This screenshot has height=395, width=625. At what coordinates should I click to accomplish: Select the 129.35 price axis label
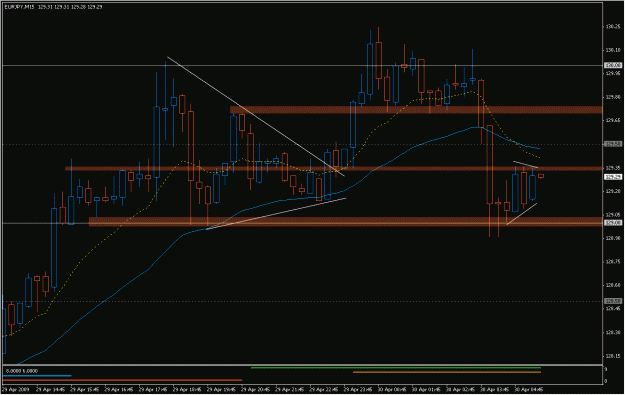[613, 168]
